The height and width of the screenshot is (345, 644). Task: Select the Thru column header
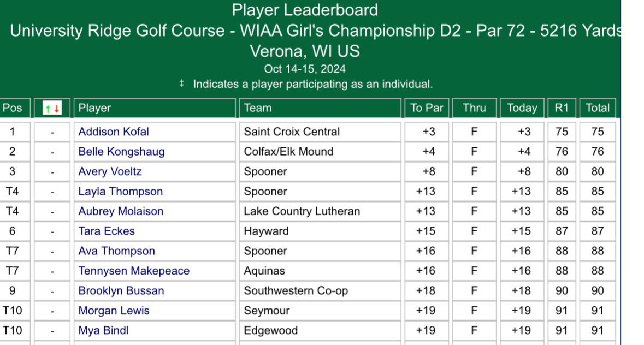click(474, 108)
